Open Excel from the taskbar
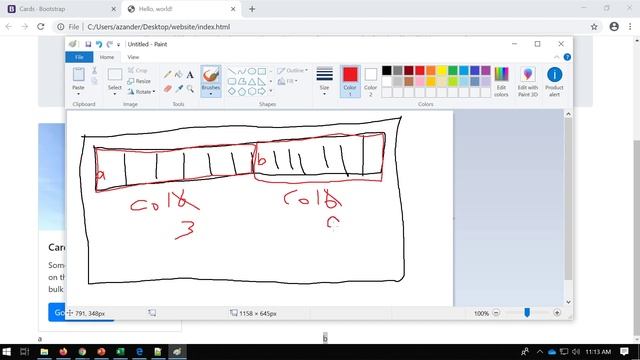 tap(120, 351)
